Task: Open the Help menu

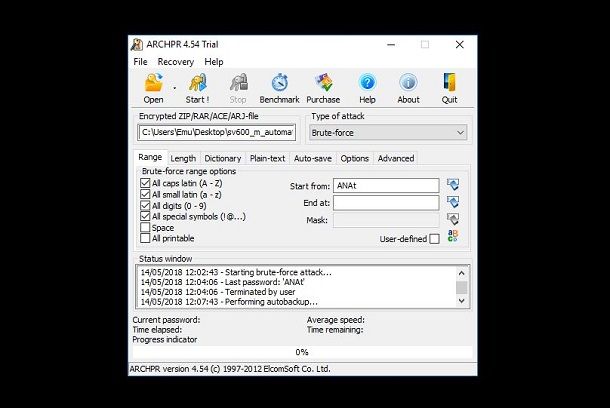Action: [214, 62]
